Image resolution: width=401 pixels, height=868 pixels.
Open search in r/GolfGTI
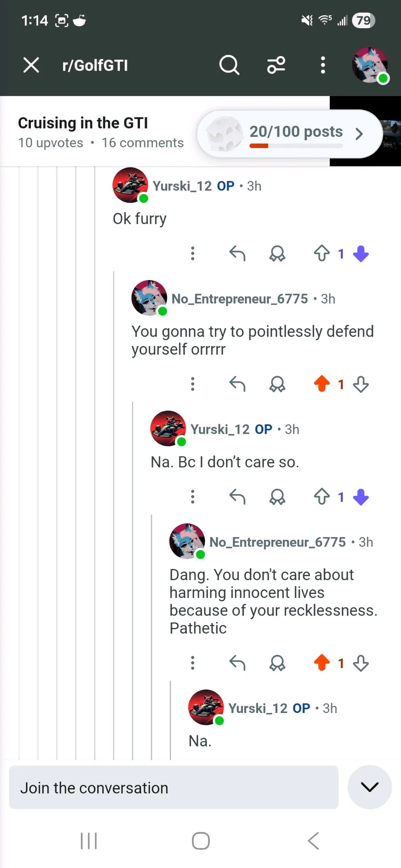coord(229,65)
